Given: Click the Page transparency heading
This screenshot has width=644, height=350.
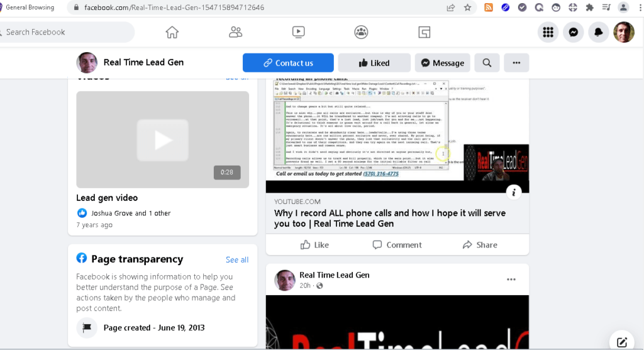Looking at the screenshot, I should (137, 259).
